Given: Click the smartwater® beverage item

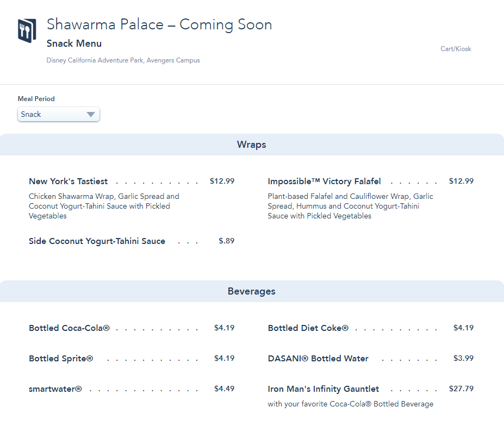Looking at the screenshot, I should click(55, 389).
